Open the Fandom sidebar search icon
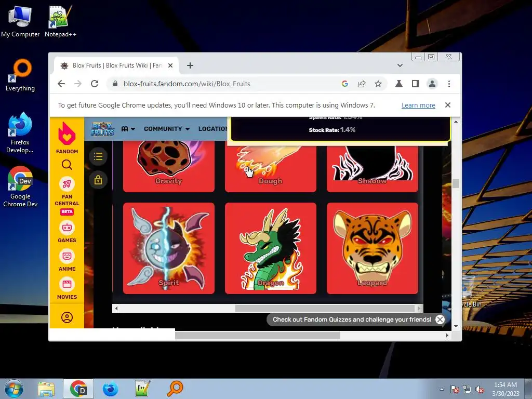This screenshot has width=532, height=399. point(67,165)
